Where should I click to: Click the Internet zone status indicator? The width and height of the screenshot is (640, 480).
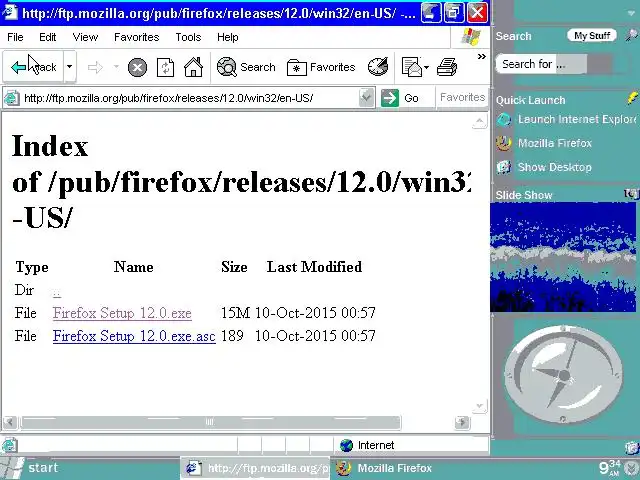pos(367,445)
